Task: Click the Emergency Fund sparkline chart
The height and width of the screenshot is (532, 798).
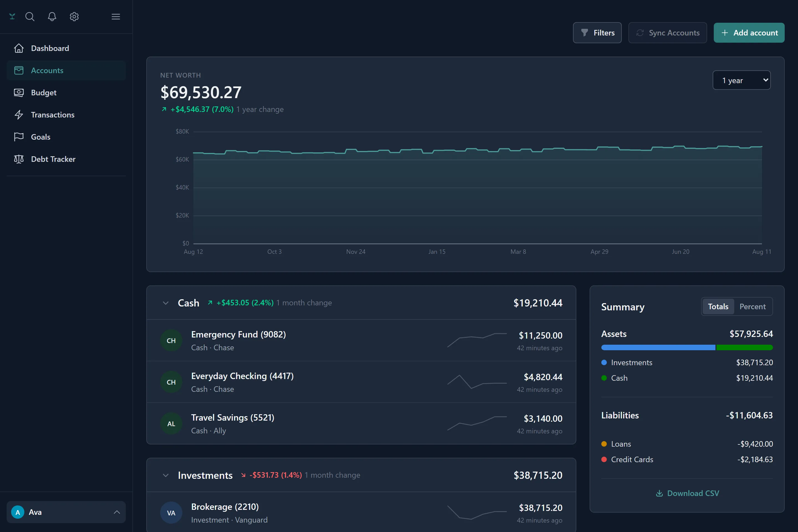Action: click(477, 340)
